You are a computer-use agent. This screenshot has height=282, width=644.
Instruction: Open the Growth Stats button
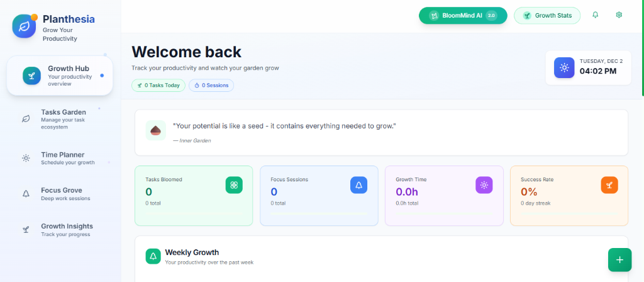click(x=547, y=16)
